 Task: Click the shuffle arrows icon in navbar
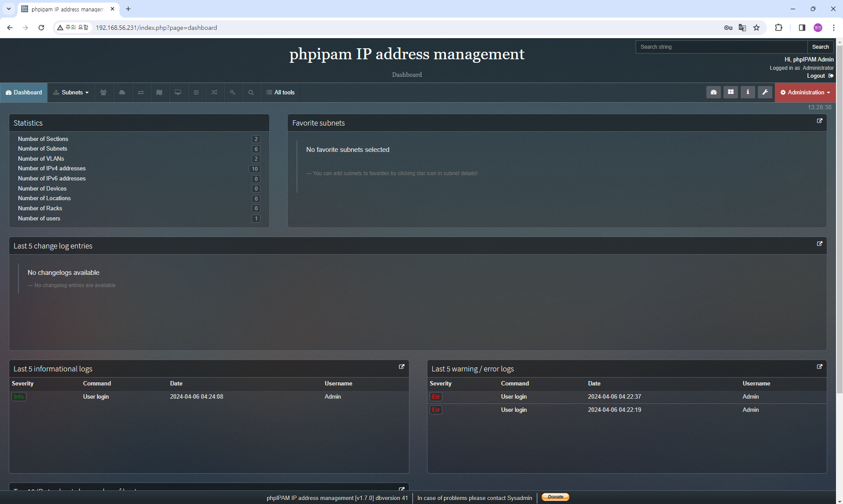(214, 93)
